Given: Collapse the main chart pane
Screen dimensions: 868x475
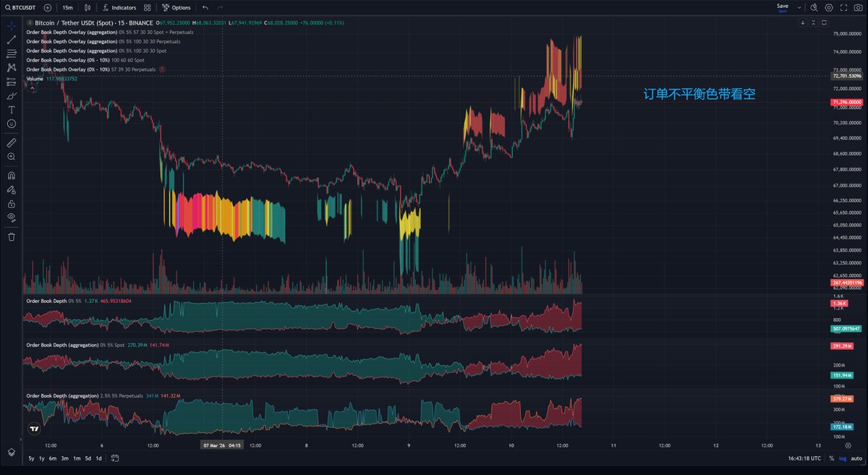Looking at the screenshot, I should [812, 22].
